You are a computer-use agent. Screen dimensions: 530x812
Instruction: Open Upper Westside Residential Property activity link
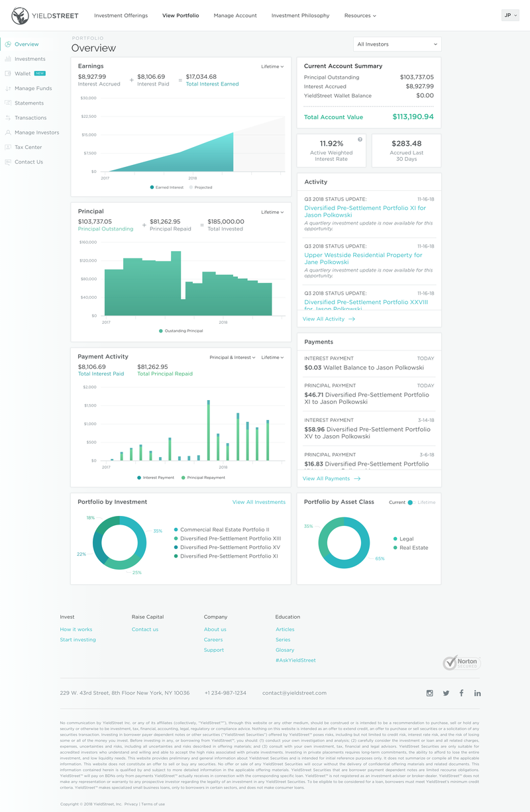(x=363, y=258)
